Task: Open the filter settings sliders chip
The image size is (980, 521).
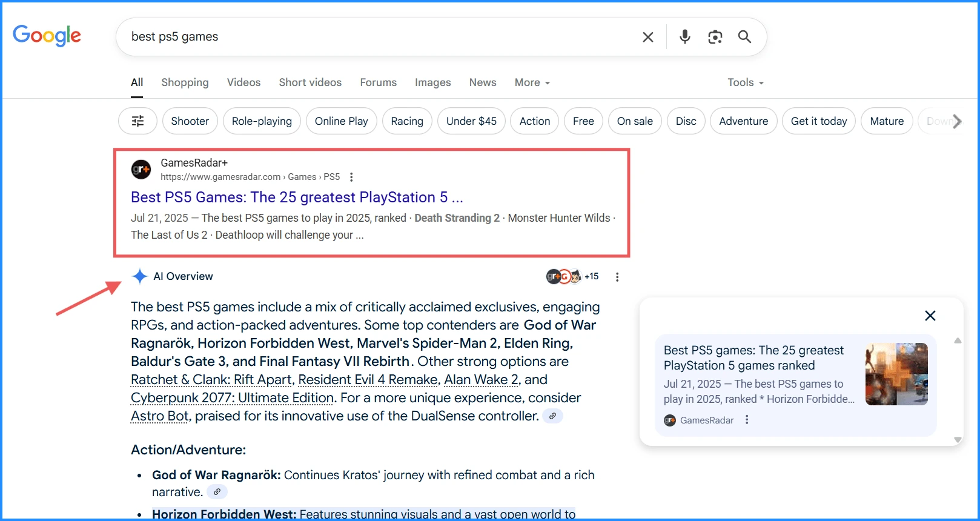Action: tap(137, 121)
